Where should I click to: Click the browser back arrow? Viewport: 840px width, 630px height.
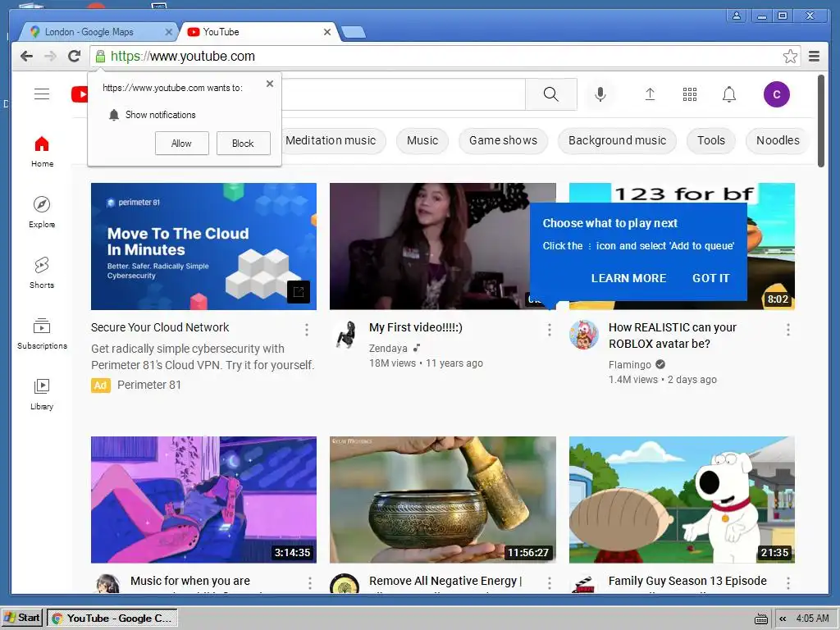tap(27, 57)
